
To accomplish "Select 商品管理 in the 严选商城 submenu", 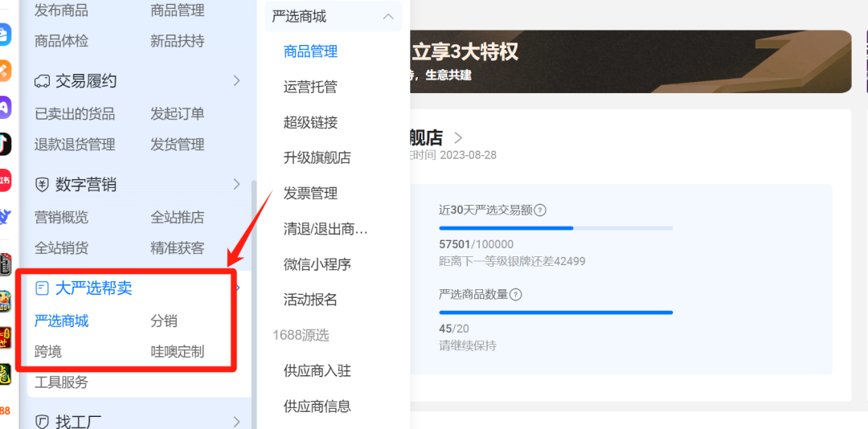I will [x=310, y=52].
